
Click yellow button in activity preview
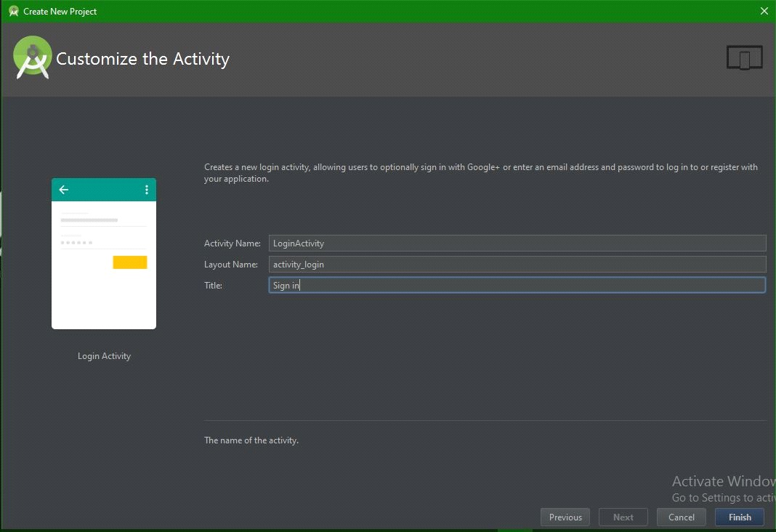click(129, 262)
